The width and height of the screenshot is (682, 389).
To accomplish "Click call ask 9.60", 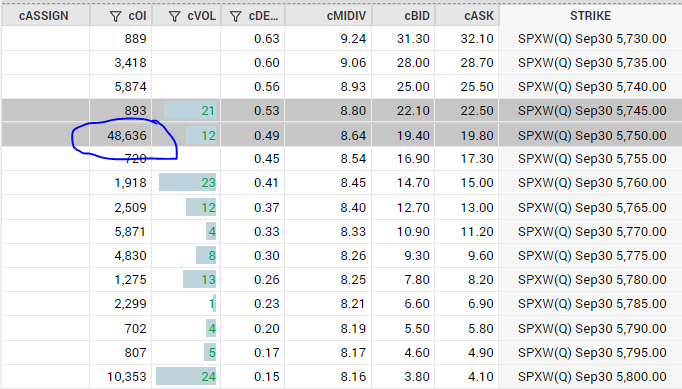I will 481,255.
